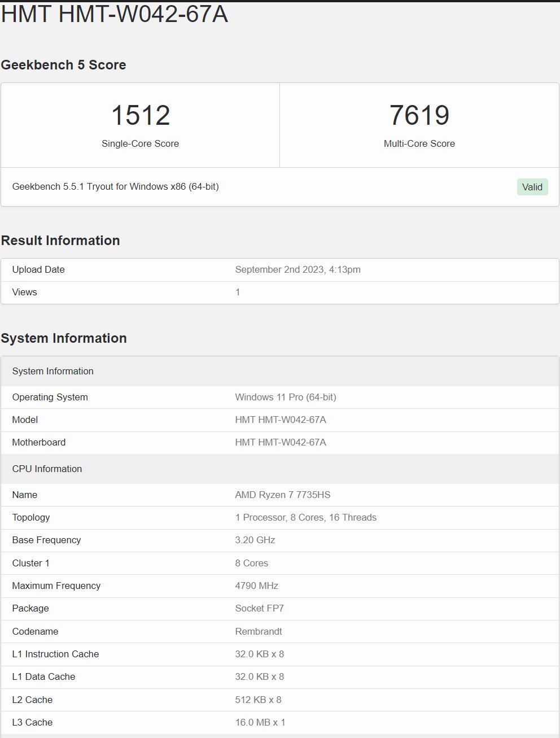Click the page title HMT HMT-W042-67A
The height and width of the screenshot is (738, 560).
[115, 14]
